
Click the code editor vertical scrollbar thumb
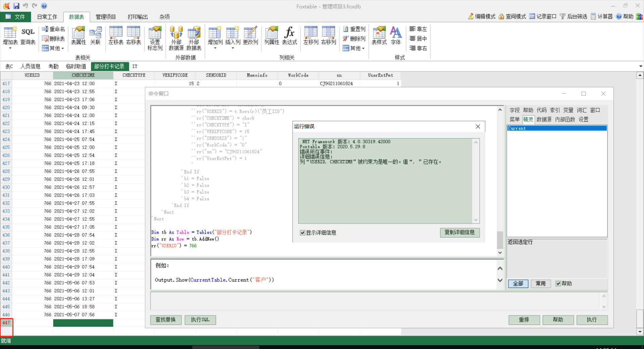[500, 240]
